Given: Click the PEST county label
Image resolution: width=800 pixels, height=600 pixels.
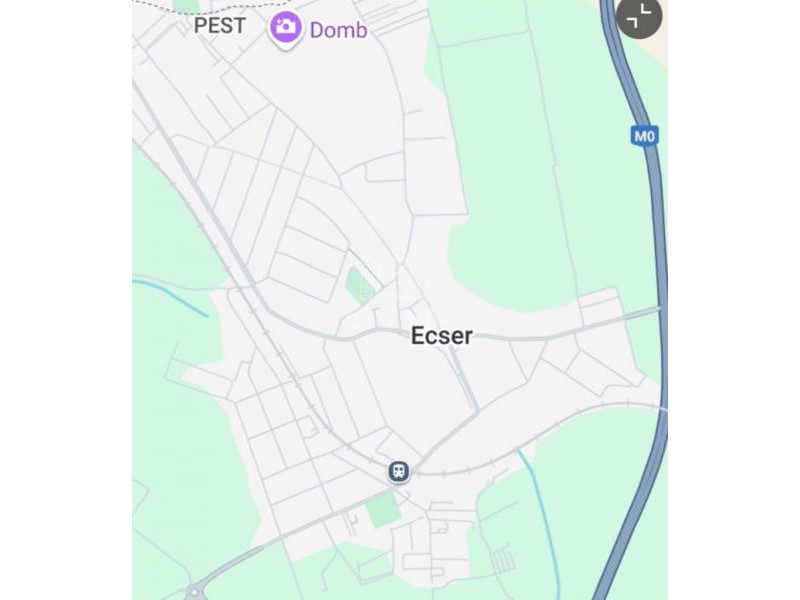Looking at the screenshot, I should [220, 26].
